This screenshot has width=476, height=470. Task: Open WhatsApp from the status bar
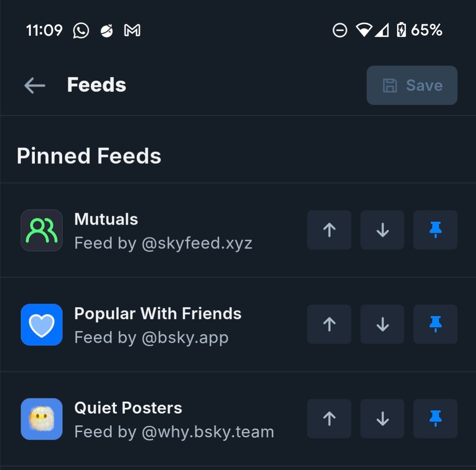(x=80, y=30)
